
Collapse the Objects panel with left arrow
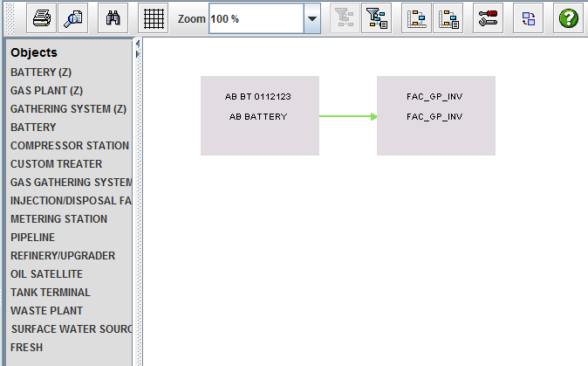pos(138,44)
